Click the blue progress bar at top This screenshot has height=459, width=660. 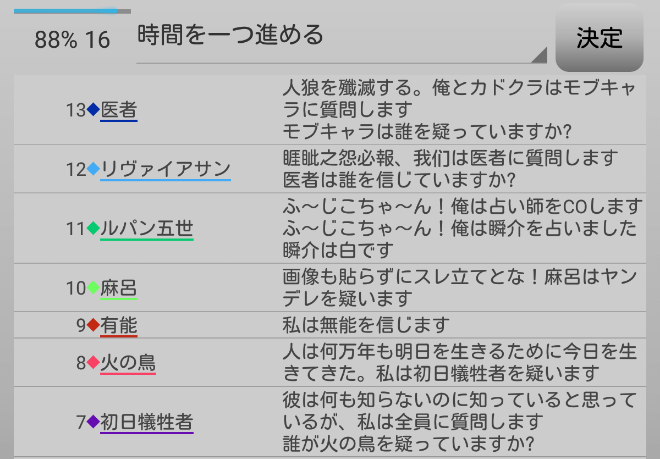[72, 10]
